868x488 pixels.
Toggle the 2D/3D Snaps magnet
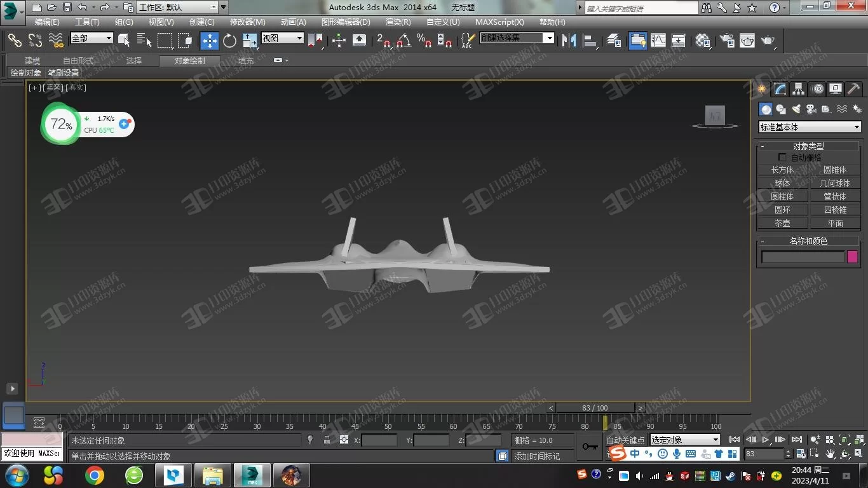[384, 40]
